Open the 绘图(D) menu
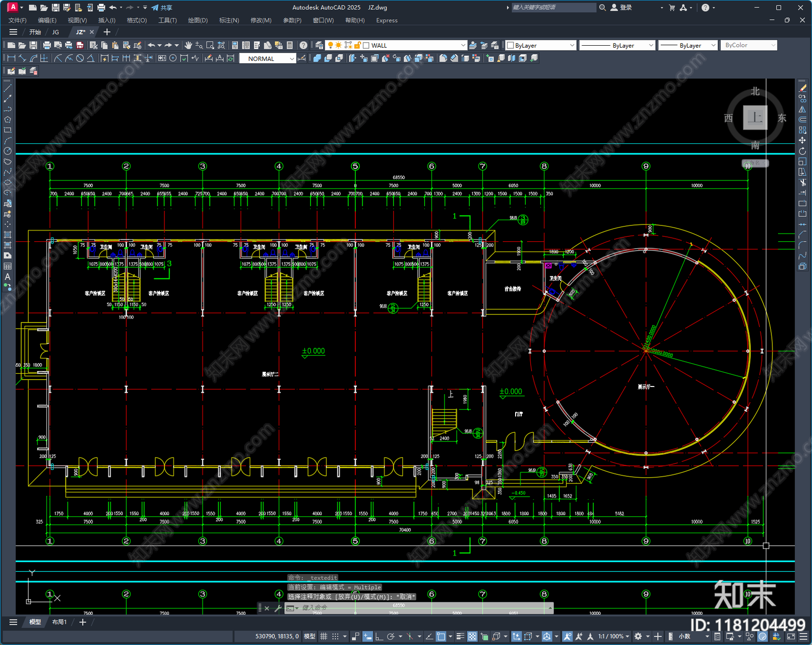 (197, 20)
